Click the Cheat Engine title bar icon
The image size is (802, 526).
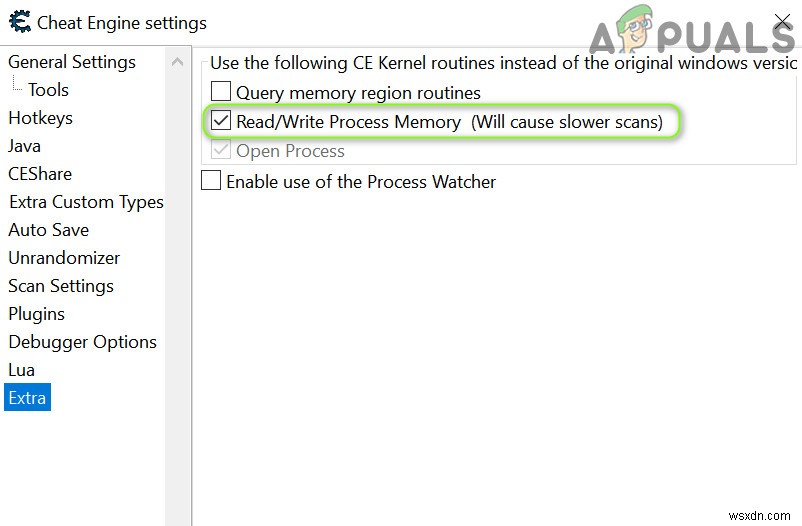click(x=19, y=22)
